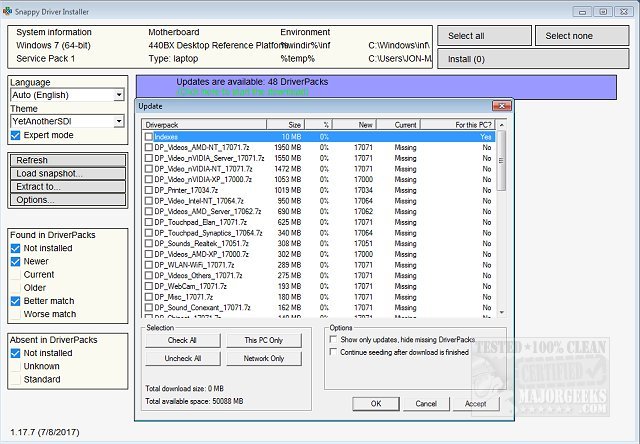Toggle the Better match checkbox
Viewport: 640px width, 444px height.
15,301
